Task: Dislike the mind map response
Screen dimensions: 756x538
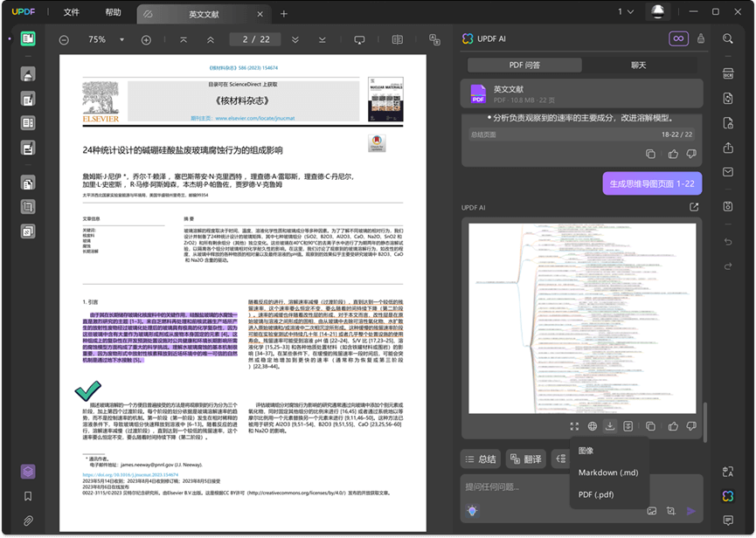Action: tap(691, 426)
